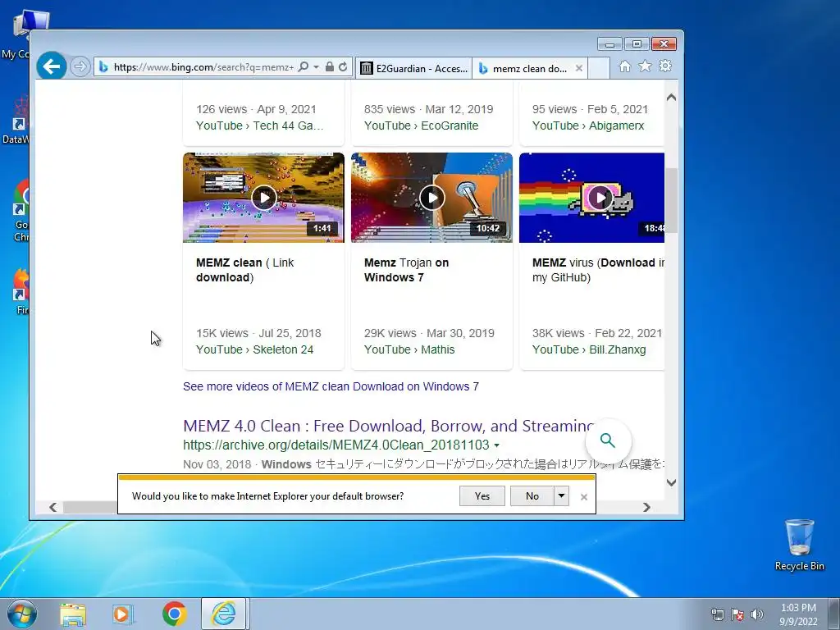Open Favorites star icon

(645, 66)
